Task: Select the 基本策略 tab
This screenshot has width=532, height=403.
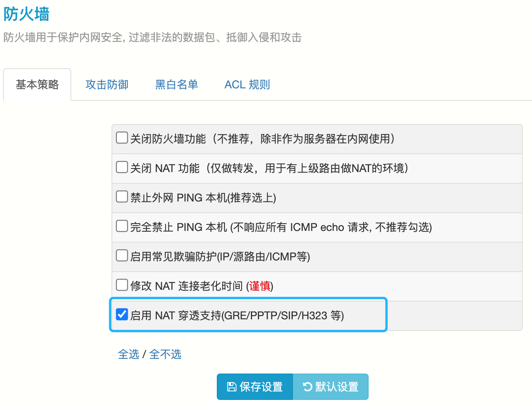Action: coord(37,84)
